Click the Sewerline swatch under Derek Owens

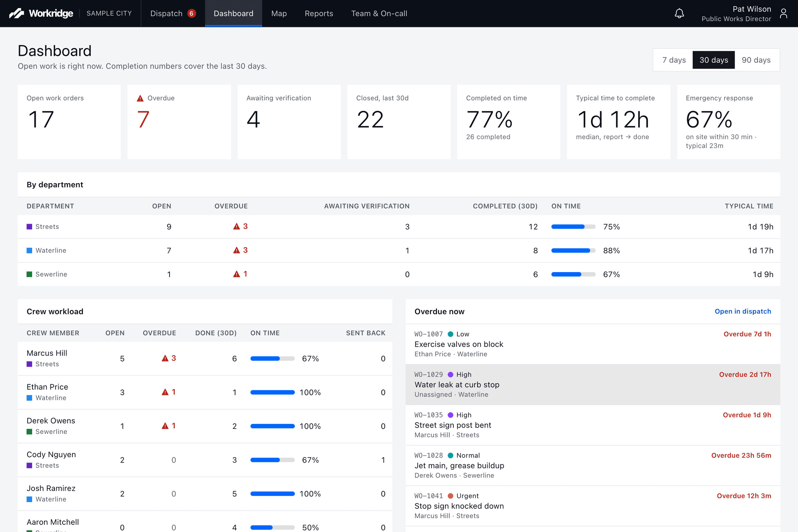30,432
